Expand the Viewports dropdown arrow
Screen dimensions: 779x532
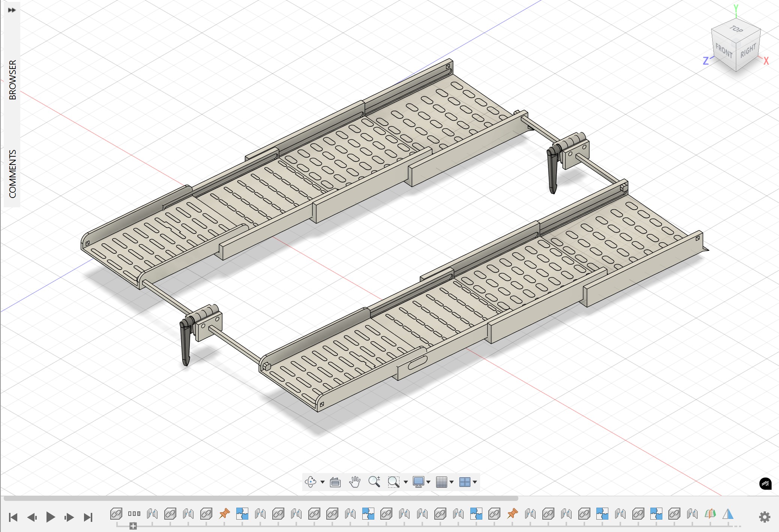(475, 482)
